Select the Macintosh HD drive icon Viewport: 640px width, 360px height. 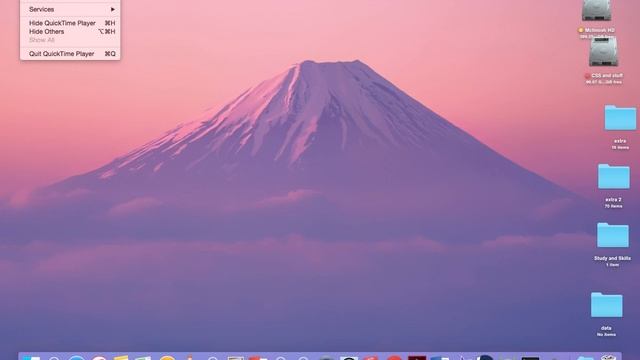pyautogui.click(x=596, y=10)
